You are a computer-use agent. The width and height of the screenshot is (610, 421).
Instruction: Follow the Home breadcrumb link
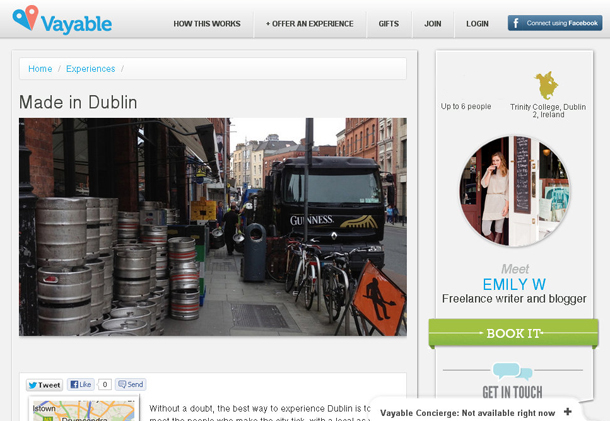pos(40,69)
